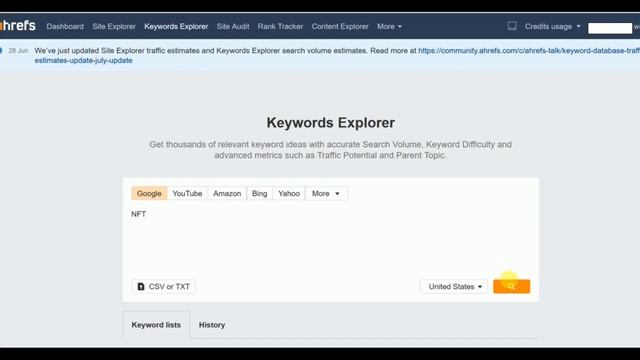This screenshot has height=360, width=640.
Task: Click the monitor icon near Credits usage
Action: pos(512,26)
